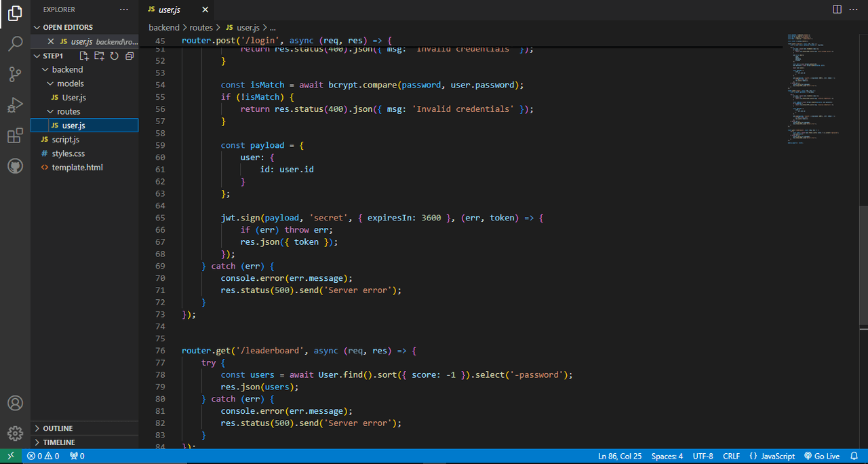Expand the OUTLINE section

(x=58, y=428)
